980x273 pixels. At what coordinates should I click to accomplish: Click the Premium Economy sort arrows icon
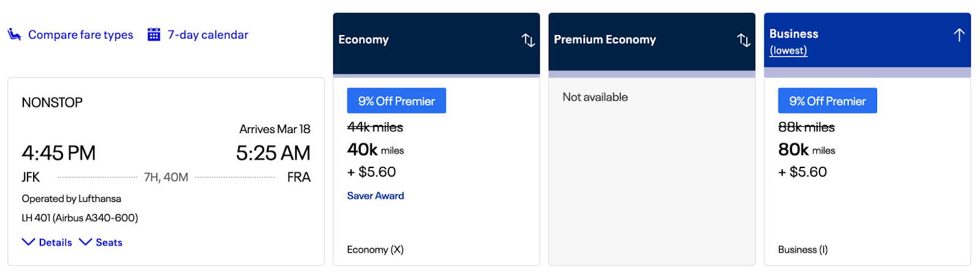[x=744, y=40]
